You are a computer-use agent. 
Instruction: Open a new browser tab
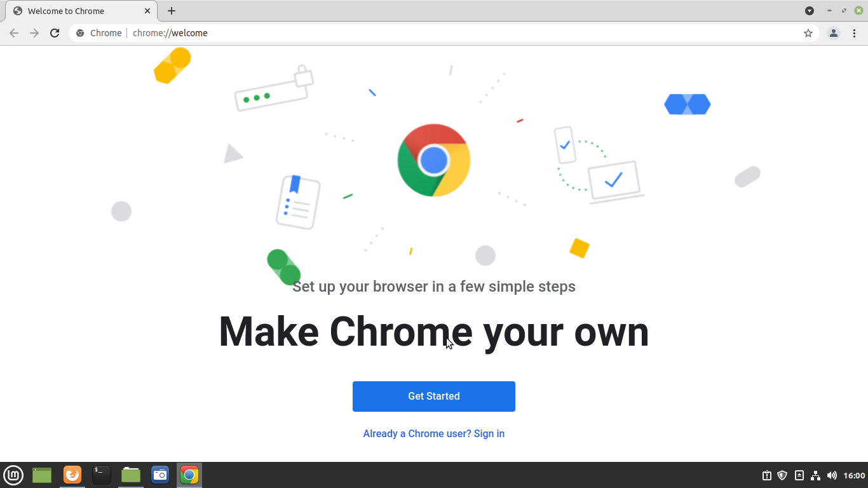(172, 11)
